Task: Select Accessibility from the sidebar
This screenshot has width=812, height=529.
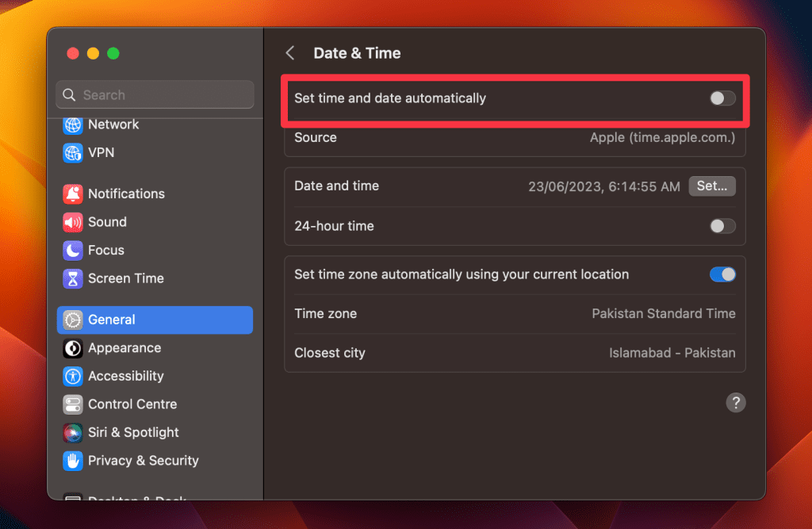Action: click(x=125, y=376)
